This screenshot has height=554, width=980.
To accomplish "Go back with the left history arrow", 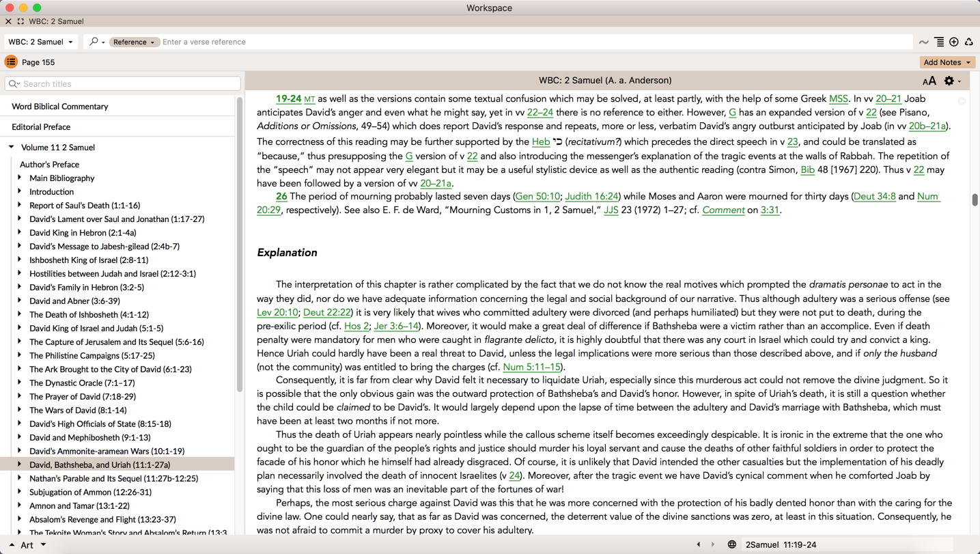I will (x=698, y=545).
